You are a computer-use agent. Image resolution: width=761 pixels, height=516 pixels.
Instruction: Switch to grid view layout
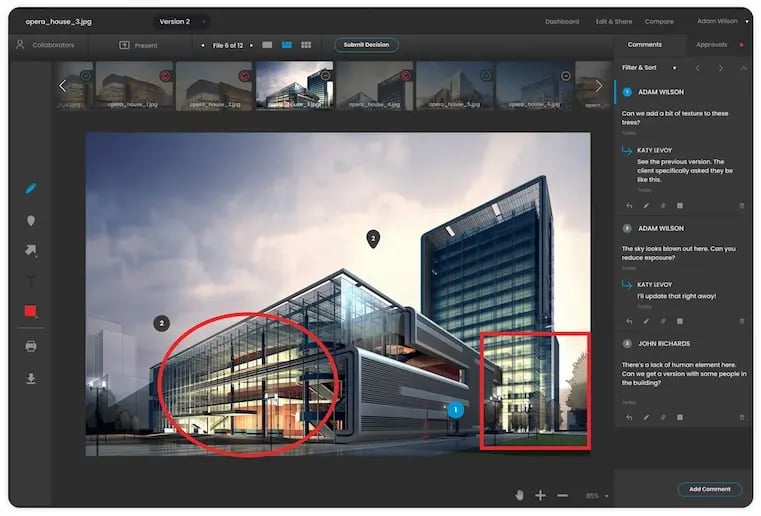pyautogui.click(x=306, y=45)
